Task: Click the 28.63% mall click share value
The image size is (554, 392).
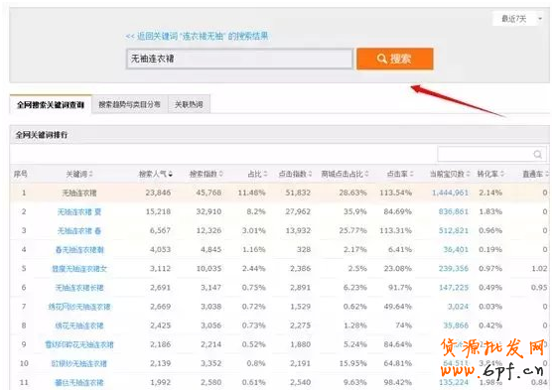Action: coord(353,193)
